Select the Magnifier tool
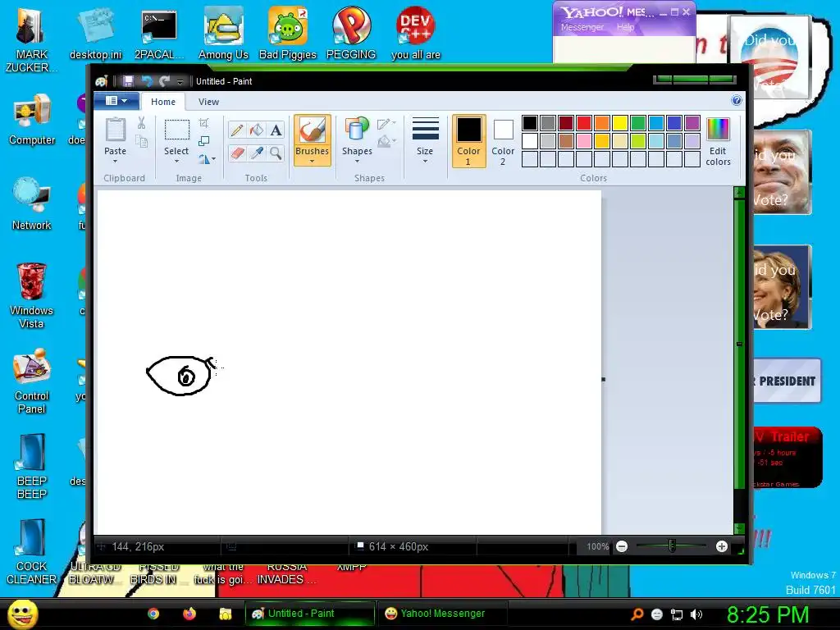Screen dimensions: 840x630 [276, 153]
